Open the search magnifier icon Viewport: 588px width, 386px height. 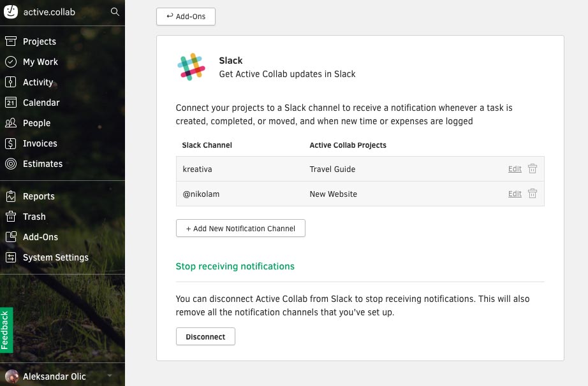115,12
